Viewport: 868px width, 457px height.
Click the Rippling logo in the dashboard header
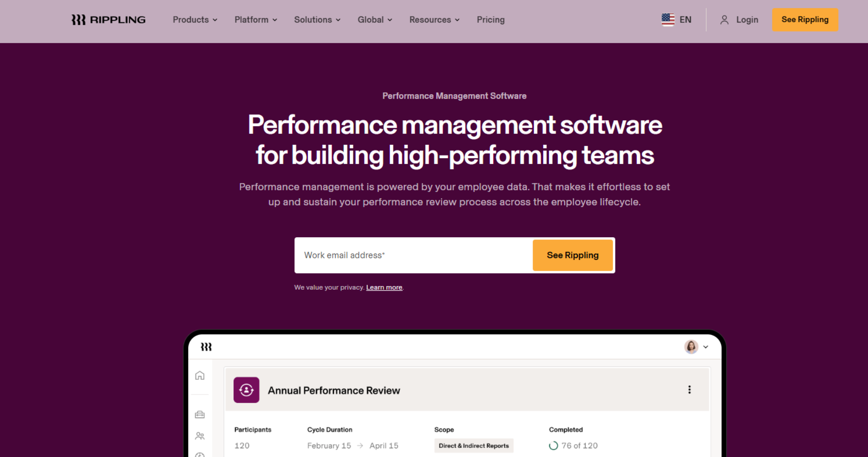(x=206, y=346)
